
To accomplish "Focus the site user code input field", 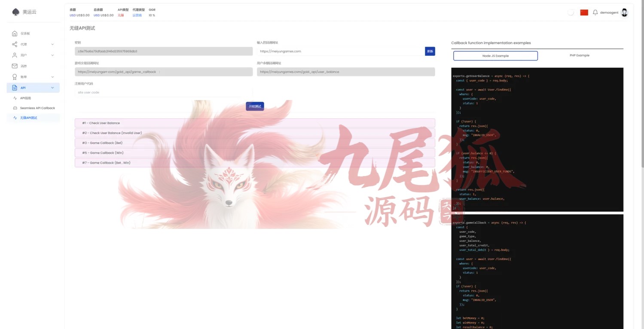I will (x=163, y=92).
